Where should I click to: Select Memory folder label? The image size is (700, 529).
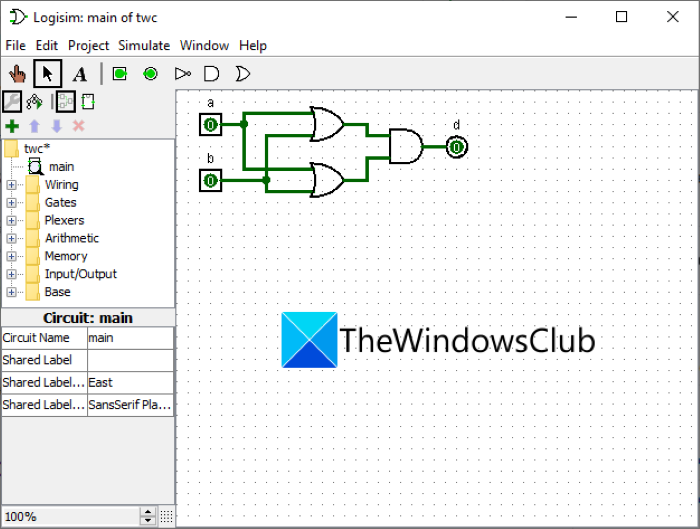point(66,256)
